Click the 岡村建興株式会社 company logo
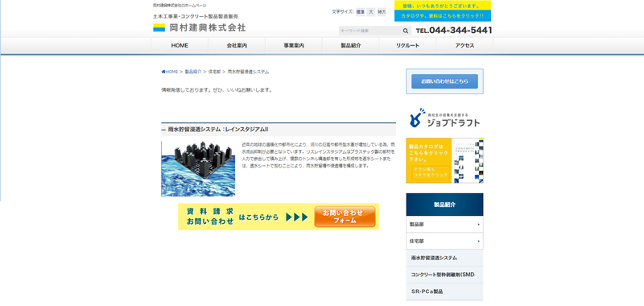 click(x=200, y=27)
